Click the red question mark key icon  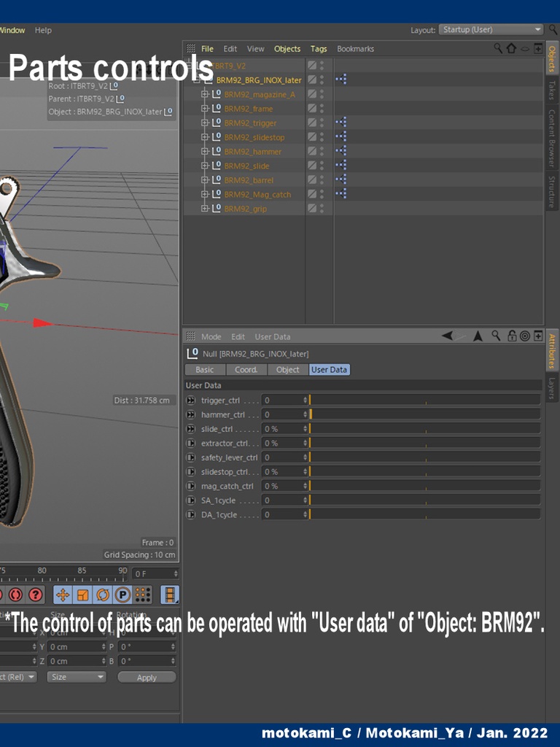[35, 595]
